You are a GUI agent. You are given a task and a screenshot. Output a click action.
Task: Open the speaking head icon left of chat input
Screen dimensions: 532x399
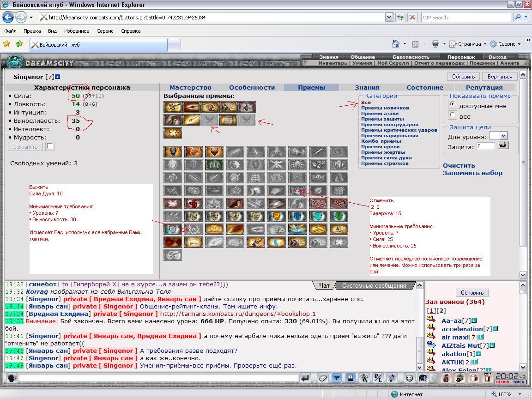(x=12, y=378)
